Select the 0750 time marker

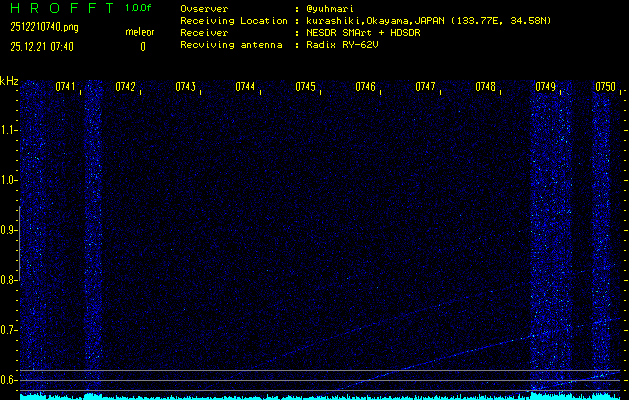pos(605,87)
